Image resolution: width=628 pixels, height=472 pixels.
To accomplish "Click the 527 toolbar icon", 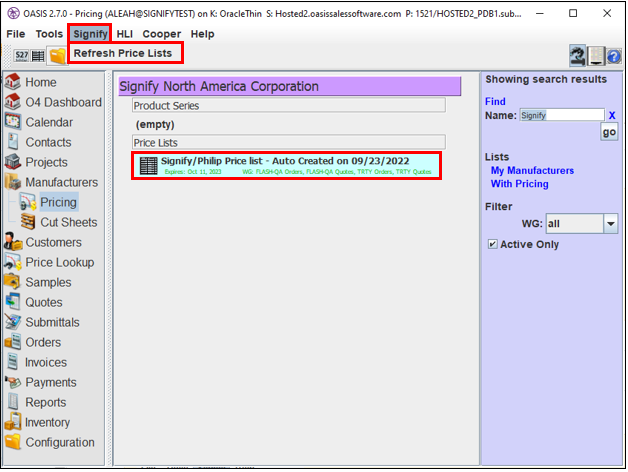I will coord(21,56).
